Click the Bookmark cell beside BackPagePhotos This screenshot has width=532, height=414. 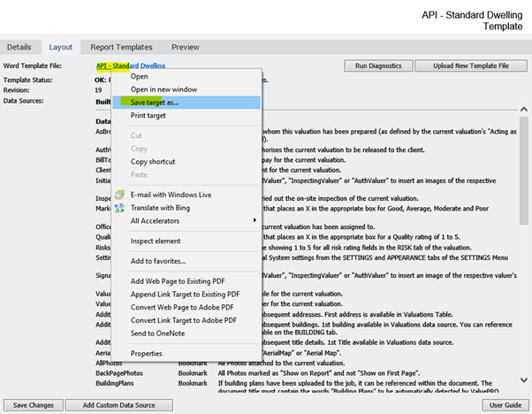193,373
